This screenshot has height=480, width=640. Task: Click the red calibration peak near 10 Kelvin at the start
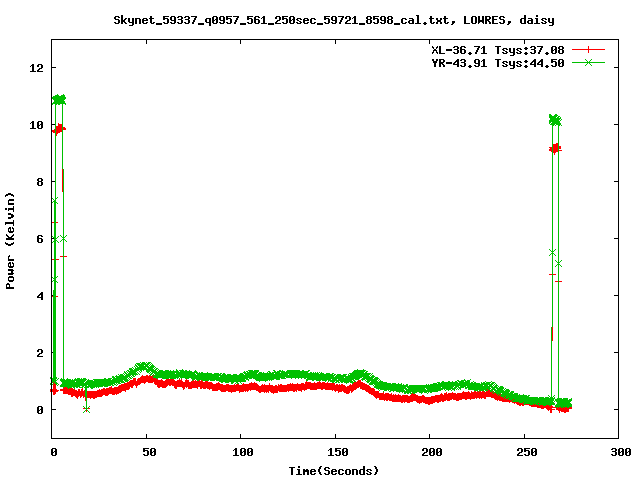pyautogui.click(x=59, y=129)
